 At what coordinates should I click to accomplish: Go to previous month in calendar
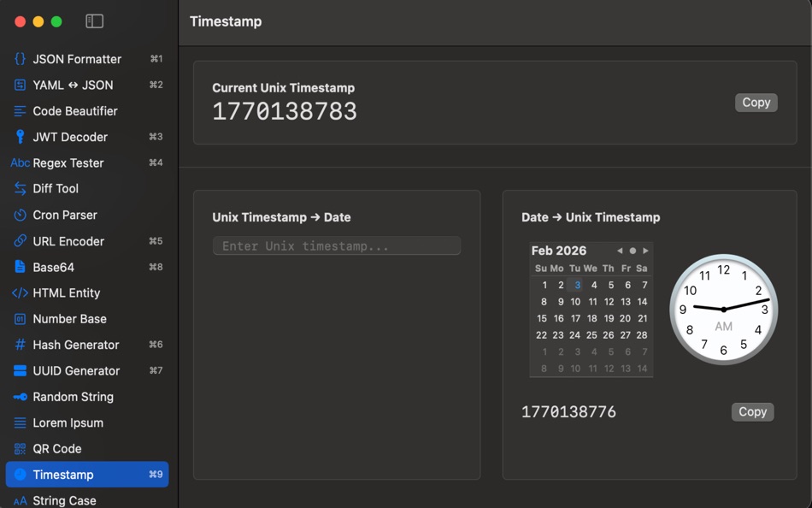[620, 251]
